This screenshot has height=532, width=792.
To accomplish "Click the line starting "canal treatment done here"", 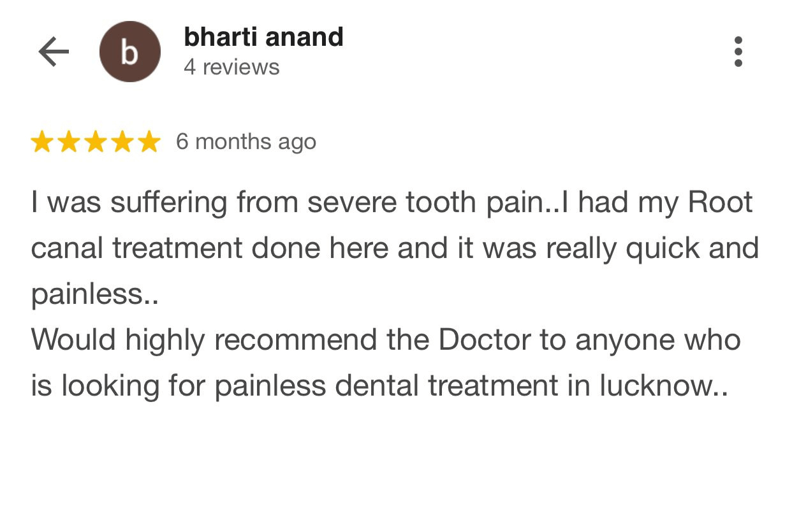I will 395,248.
